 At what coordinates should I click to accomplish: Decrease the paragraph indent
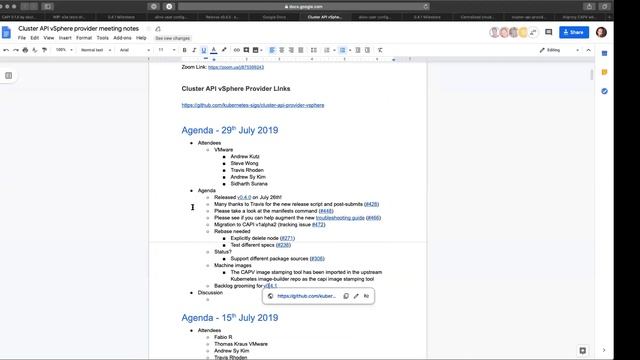coord(358,50)
